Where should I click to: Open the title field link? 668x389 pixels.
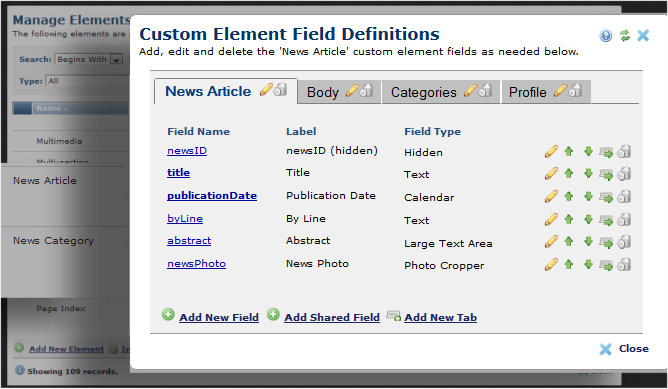click(179, 173)
